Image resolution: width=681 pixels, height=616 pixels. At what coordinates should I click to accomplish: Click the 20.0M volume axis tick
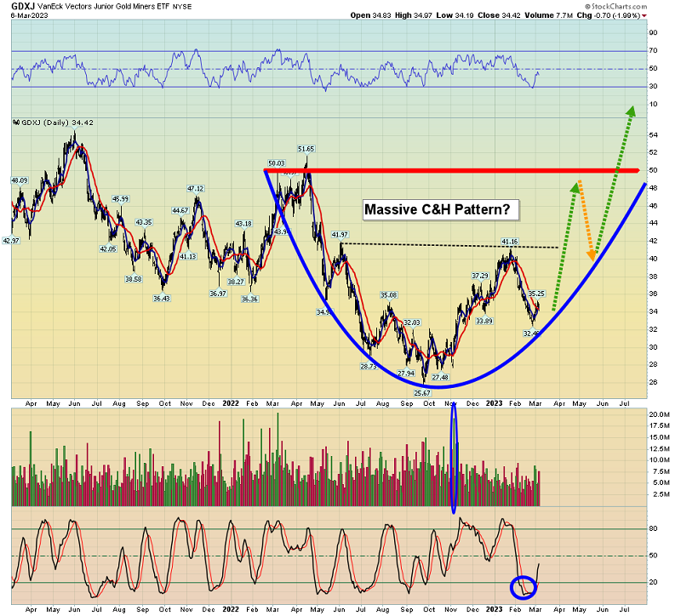click(659, 414)
